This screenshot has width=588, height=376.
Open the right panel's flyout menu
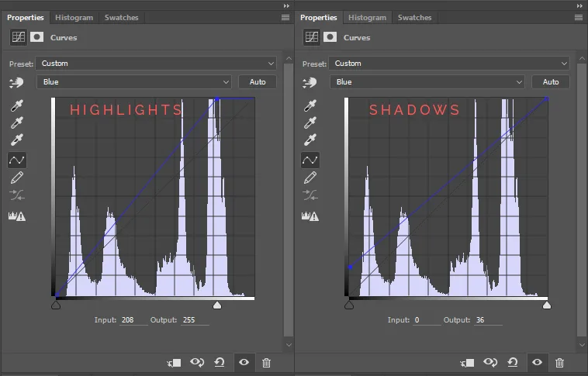(x=579, y=18)
